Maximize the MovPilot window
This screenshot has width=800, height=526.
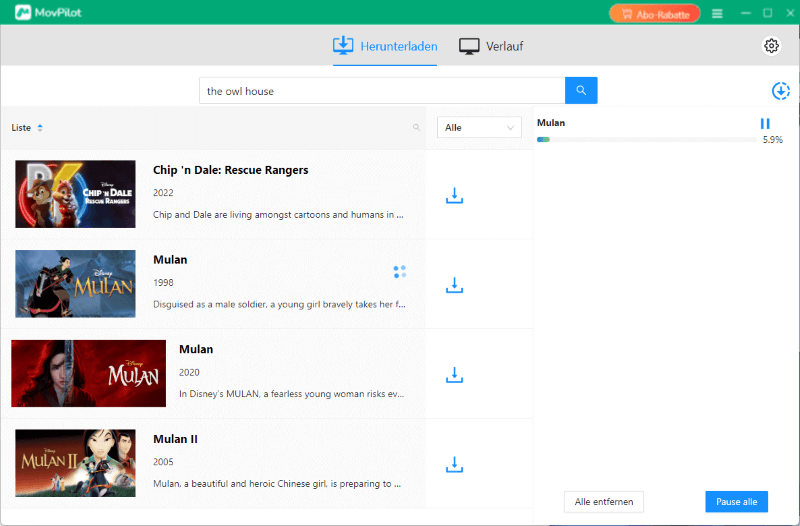[767, 13]
